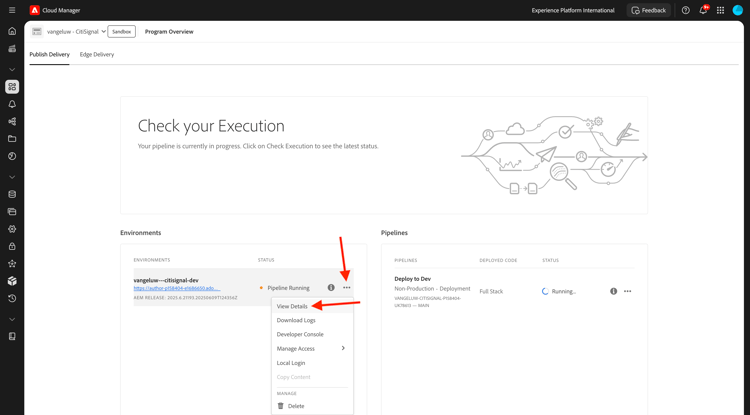Click the folder icon in the sidebar
Screen dimensions: 750x415
(x=12, y=139)
